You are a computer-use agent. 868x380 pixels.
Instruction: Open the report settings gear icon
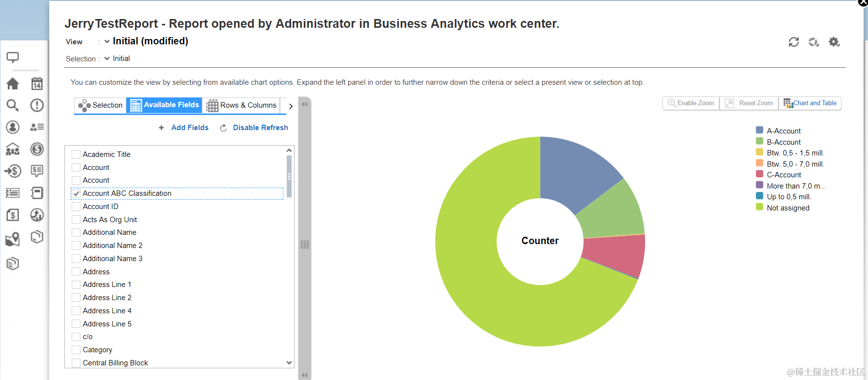tap(834, 42)
